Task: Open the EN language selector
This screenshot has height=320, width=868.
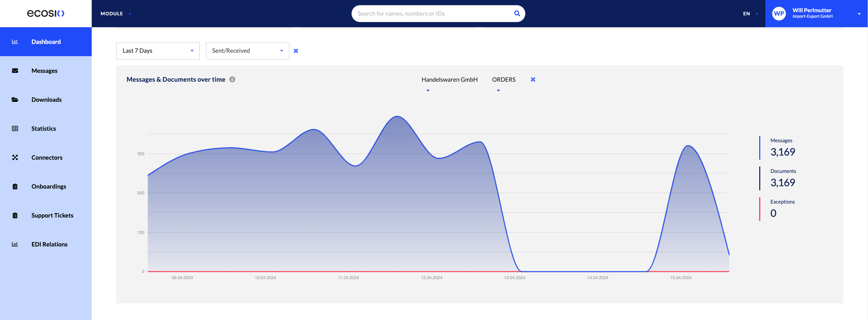Action: click(750, 14)
